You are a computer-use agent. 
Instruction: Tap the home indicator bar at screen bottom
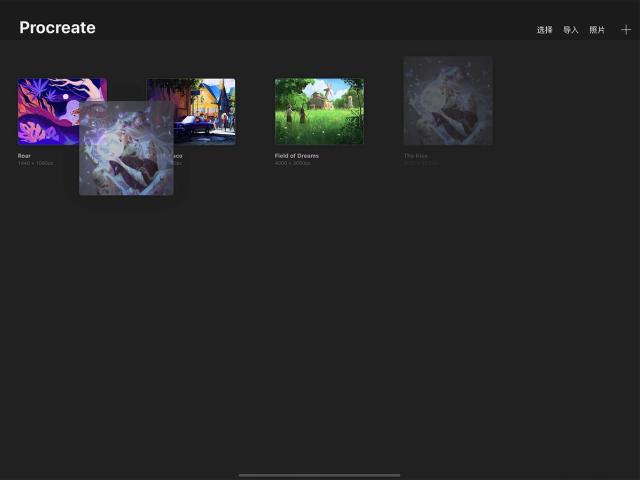click(319, 475)
